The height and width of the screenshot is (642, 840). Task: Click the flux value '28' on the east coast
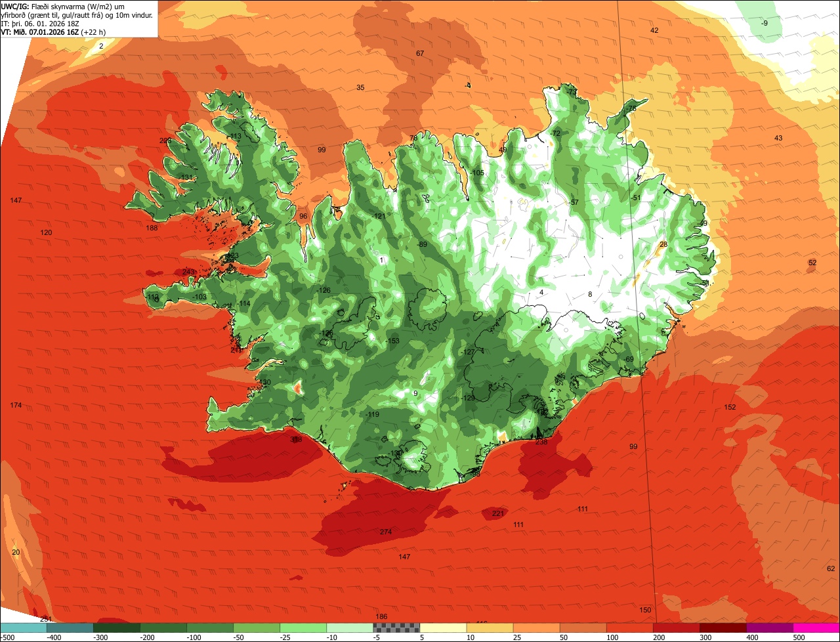(663, 244)
